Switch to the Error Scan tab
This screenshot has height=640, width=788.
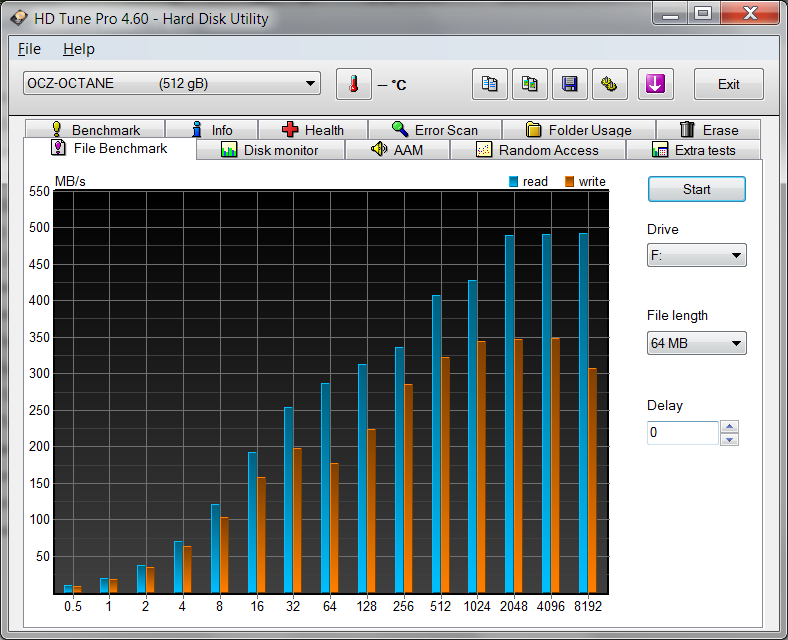pyautogui.click(x=434, y=130)
